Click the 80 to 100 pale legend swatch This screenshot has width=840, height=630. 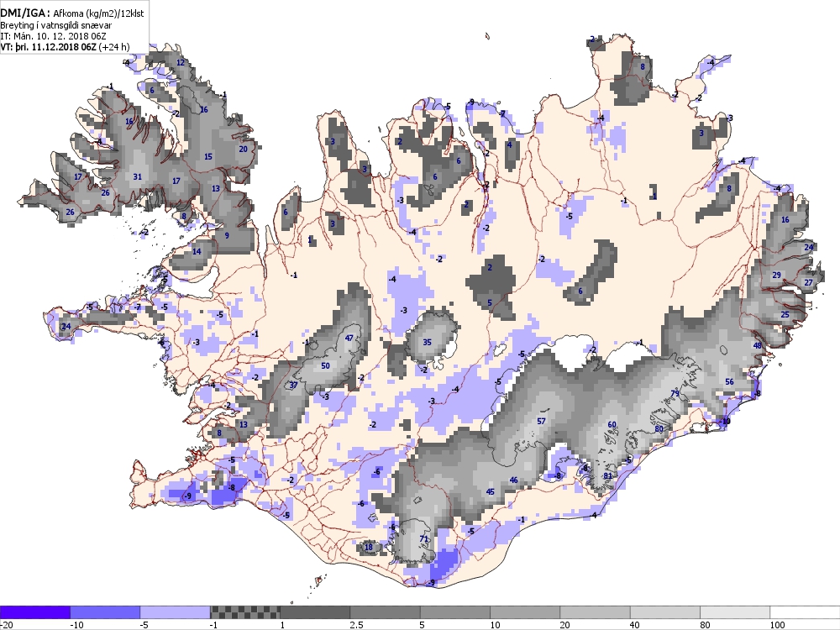coord(735,612)
